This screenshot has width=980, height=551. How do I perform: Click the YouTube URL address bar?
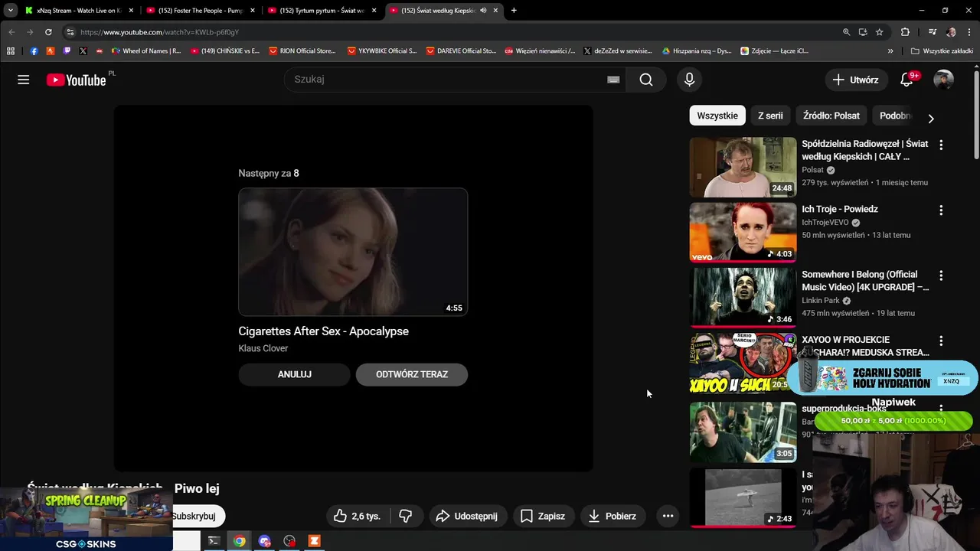tap(452, 32)
